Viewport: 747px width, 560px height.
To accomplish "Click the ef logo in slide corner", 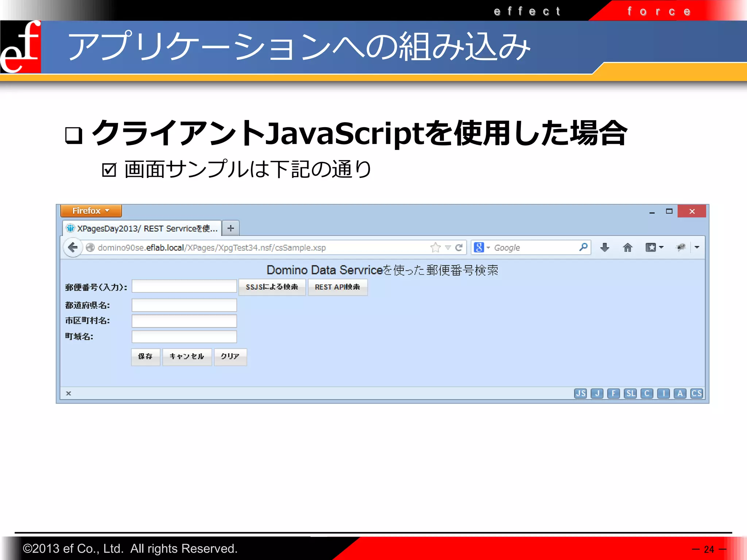I will pyautogui.click(x=20, y=47).
